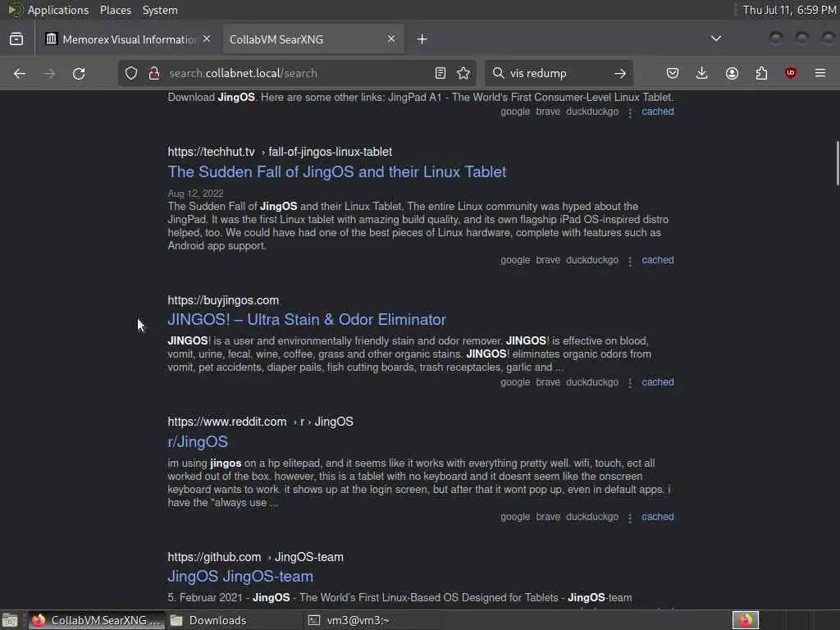Toggle reader view in address bar
This screenshot has height=630, width=840.
click(441, 73)
